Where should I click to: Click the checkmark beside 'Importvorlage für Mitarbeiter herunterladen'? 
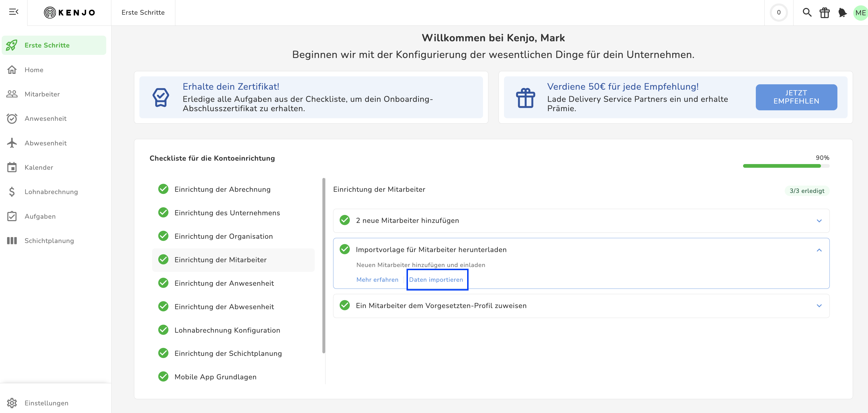(344, 249)
